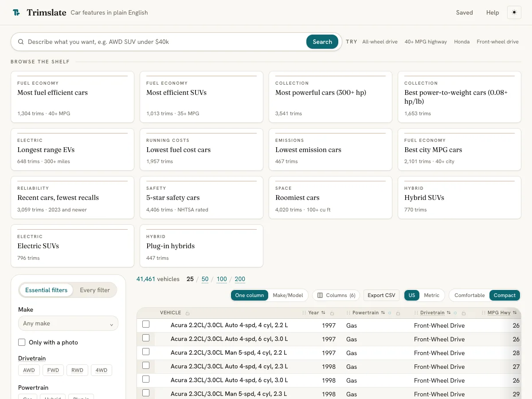Switch units to Metric
This screenshot has height=399, width=532.
pos(431,295)
